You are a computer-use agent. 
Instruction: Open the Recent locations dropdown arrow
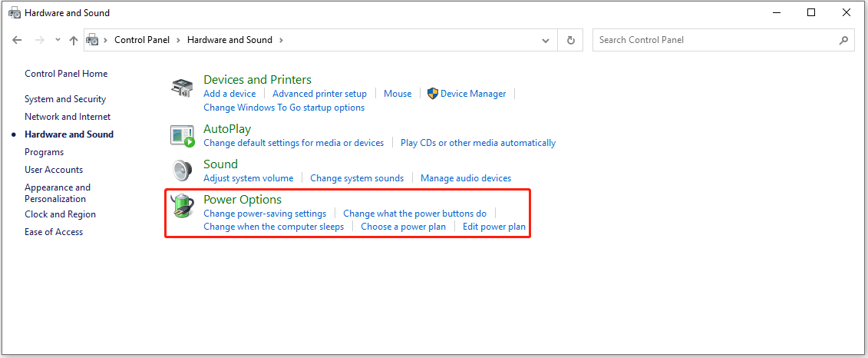58,40
